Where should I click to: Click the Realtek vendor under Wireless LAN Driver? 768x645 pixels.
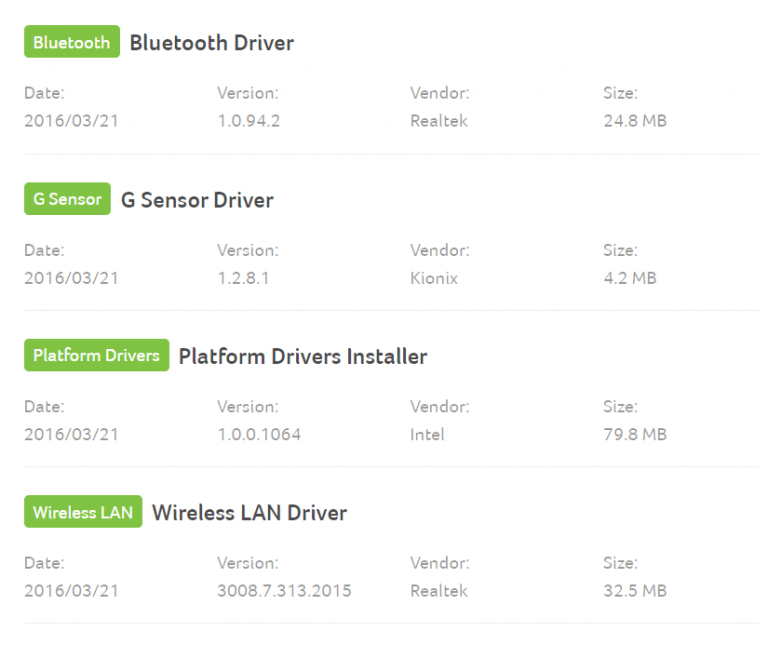439,590
